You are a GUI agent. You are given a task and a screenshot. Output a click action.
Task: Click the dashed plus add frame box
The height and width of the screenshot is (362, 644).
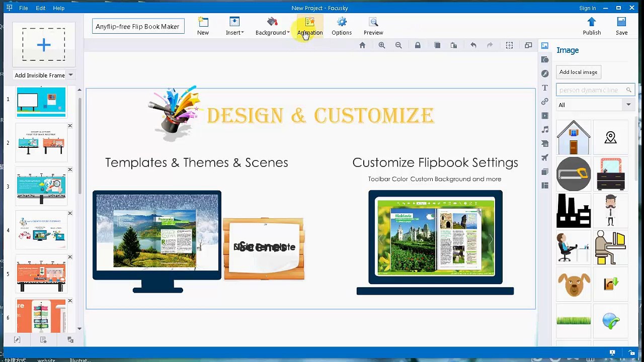pyautogui.click(x=44, y=45)
